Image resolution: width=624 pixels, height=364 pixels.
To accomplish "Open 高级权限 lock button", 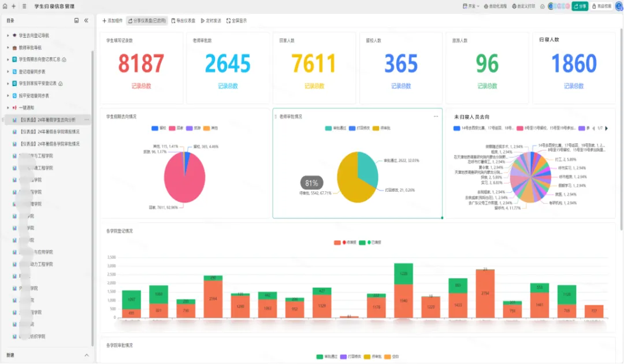I will 601,6.
